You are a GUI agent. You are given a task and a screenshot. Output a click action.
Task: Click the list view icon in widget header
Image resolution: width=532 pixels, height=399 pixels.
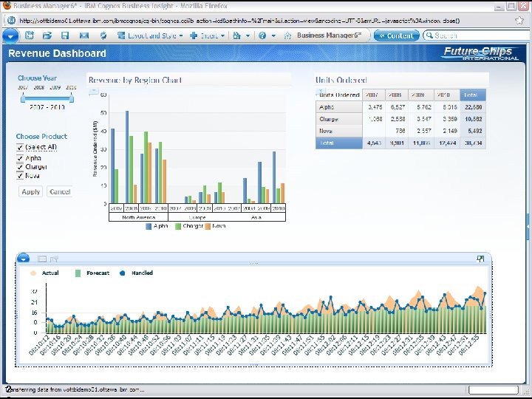point(42,259)
